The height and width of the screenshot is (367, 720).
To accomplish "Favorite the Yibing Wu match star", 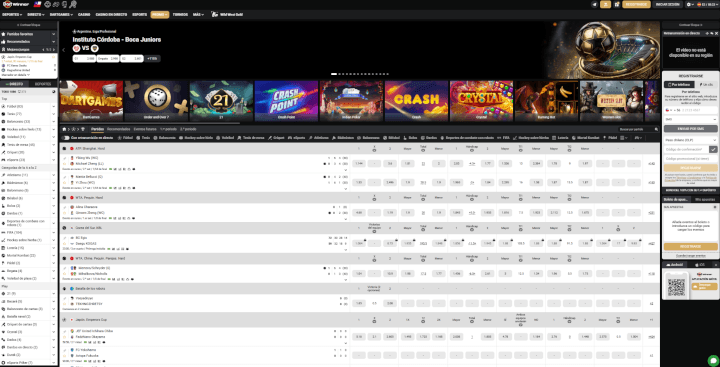I will (64, 164).
